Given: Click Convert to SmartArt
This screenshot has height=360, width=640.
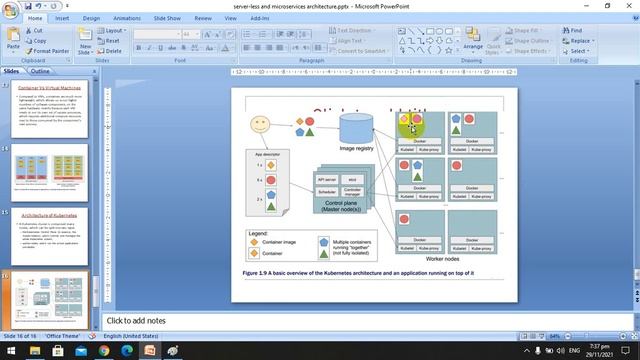Looking at the screenshot, I should point(359,51).
